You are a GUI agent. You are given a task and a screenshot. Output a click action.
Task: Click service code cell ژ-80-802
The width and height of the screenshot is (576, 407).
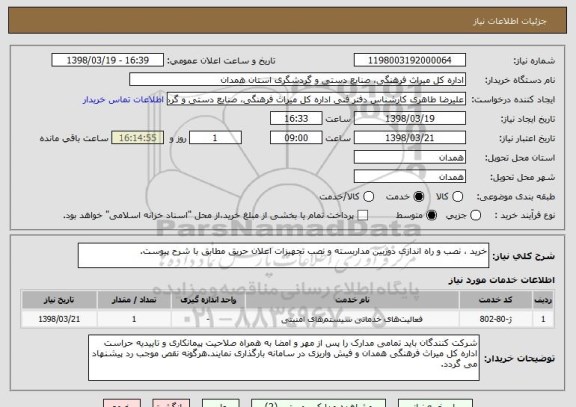point(496,319)
